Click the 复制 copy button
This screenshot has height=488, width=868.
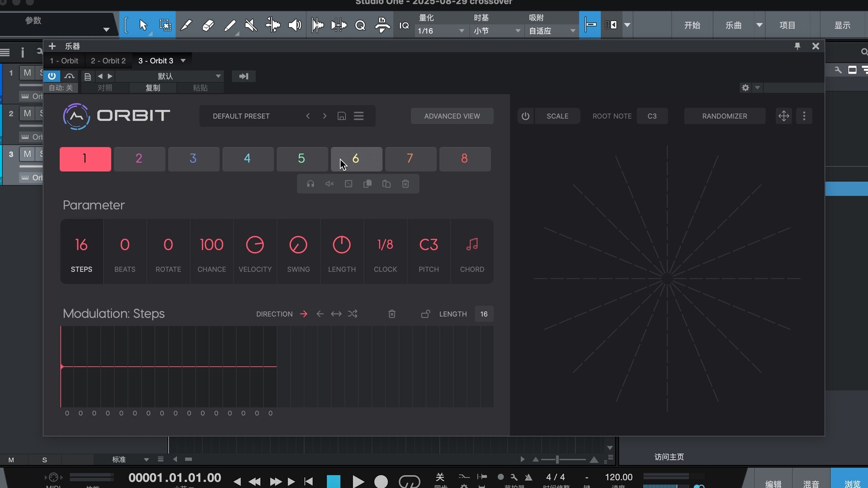coord(153,88)
